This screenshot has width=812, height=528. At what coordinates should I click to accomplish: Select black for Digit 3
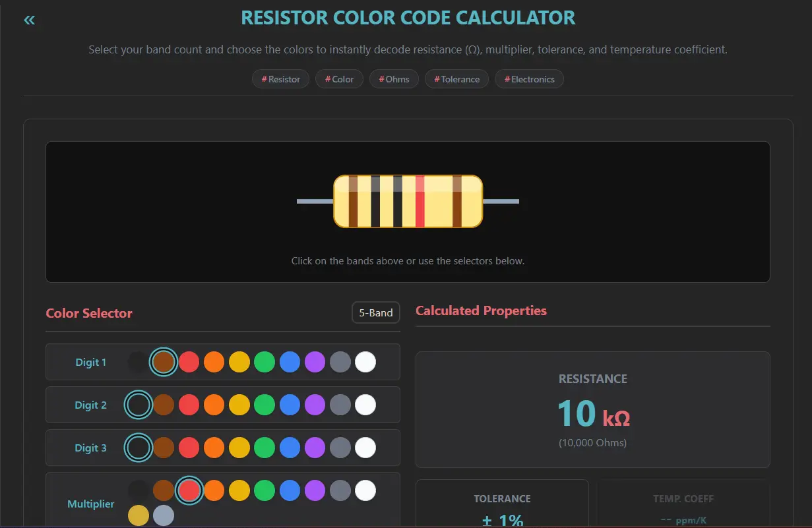point(138,448)
